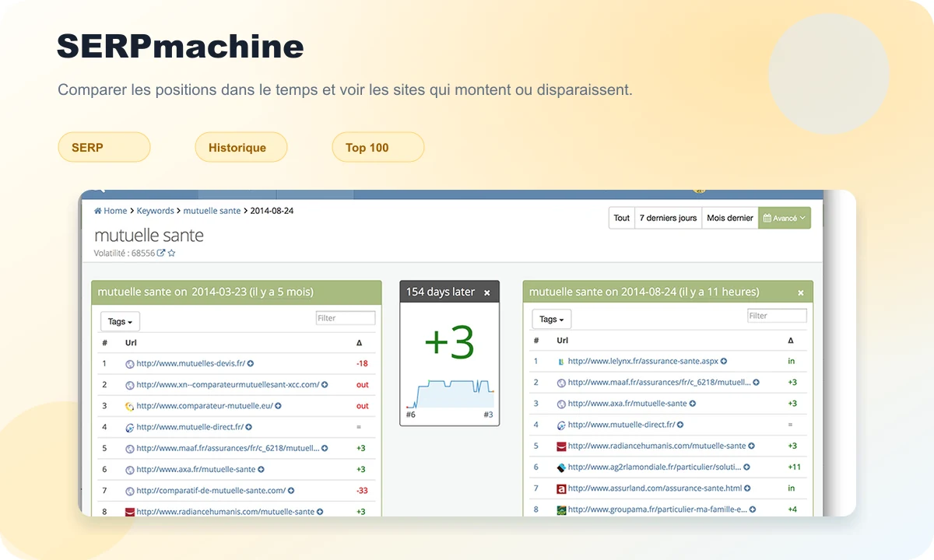Click the +4 delta for groupama.fr
This screenshot has height=560, width=934.
792,509
